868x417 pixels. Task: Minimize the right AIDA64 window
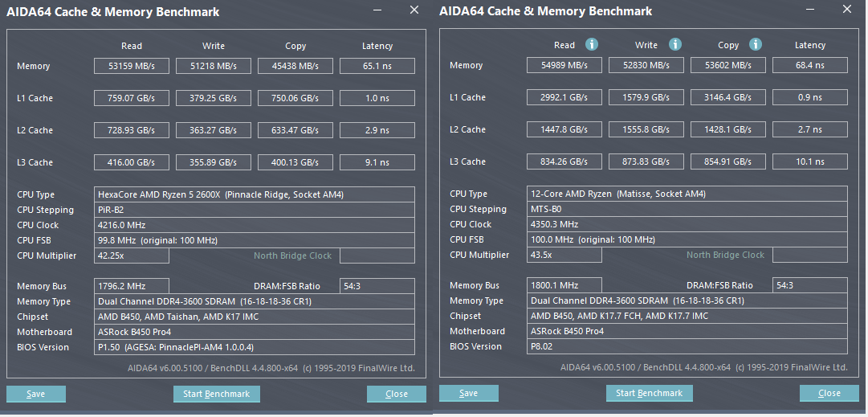click(810, 10)
